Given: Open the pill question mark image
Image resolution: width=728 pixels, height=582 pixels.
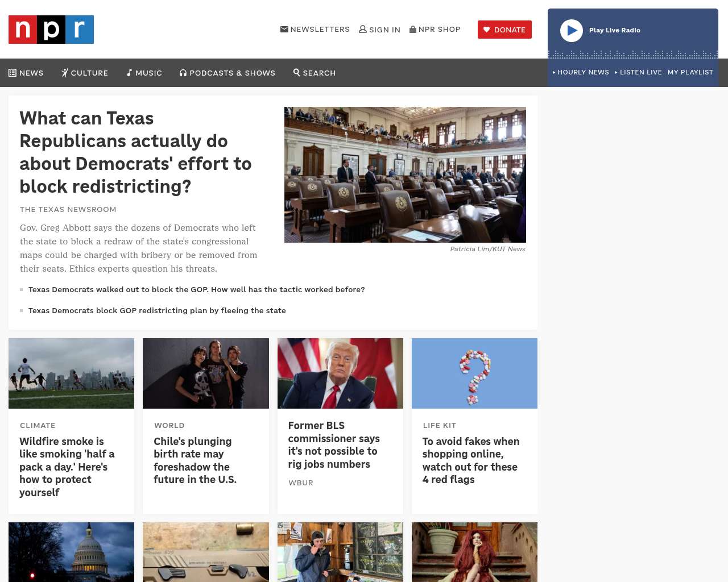Looking at the screenshot, I should tap(474, 373).
